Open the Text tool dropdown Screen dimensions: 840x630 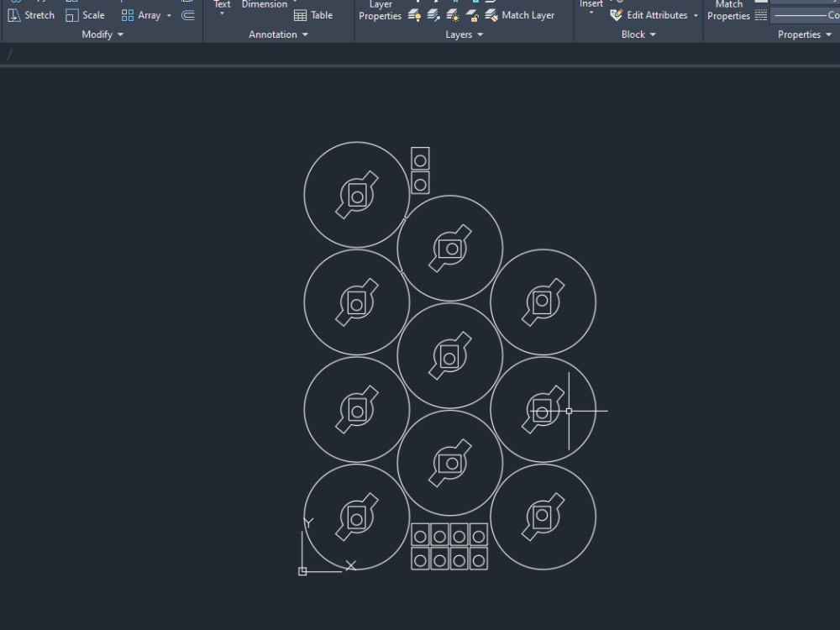pos(221,11)
